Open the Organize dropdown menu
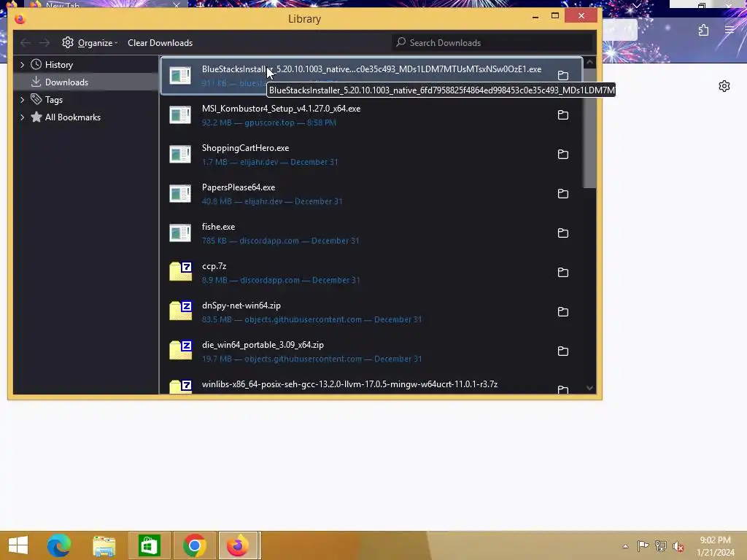The image size is (747, 560). (90, 43)
